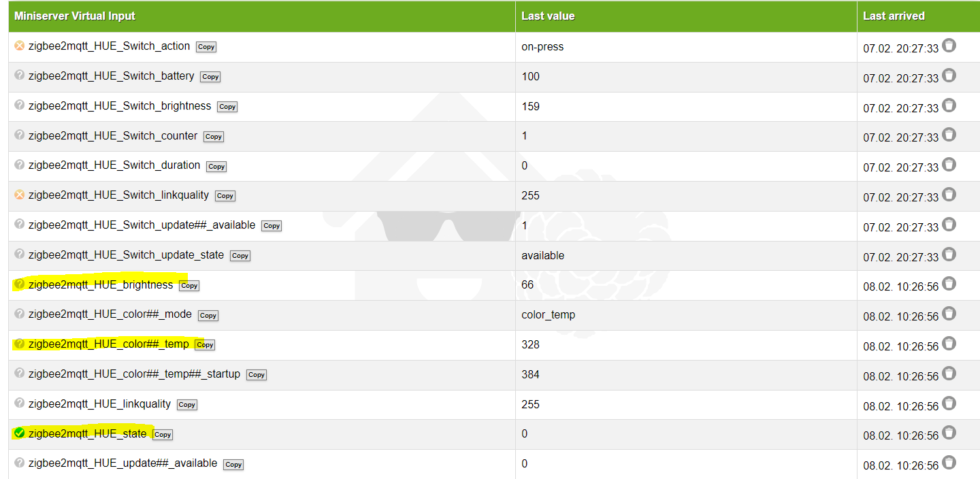Screen dimensions: 980x479
Task: Toggle orange status icon of HUE_Switch_action
Action: pyautogui.click(x=19, y=46)
